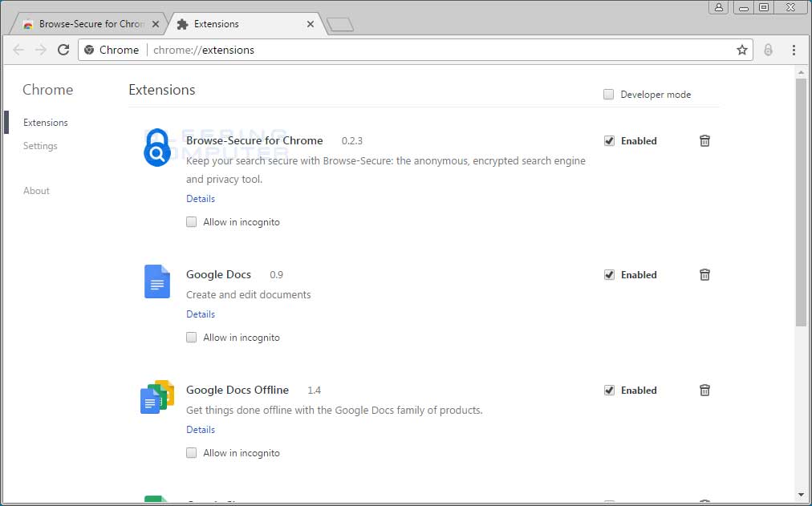Open Extensions in the left sidebar
The image size is (812, 506).
[x=46, y=123]
